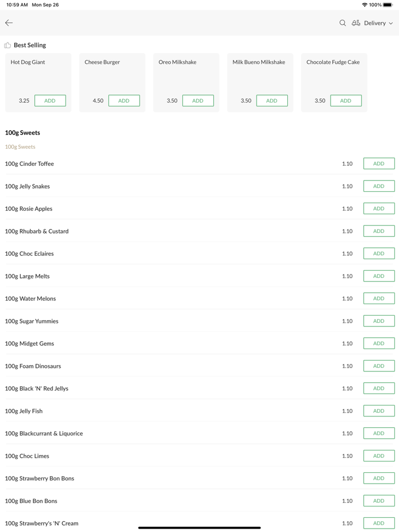Open the 100g Jelly Snakes item
This screenshot has width=399, height=532.
[x=27, y=186]
